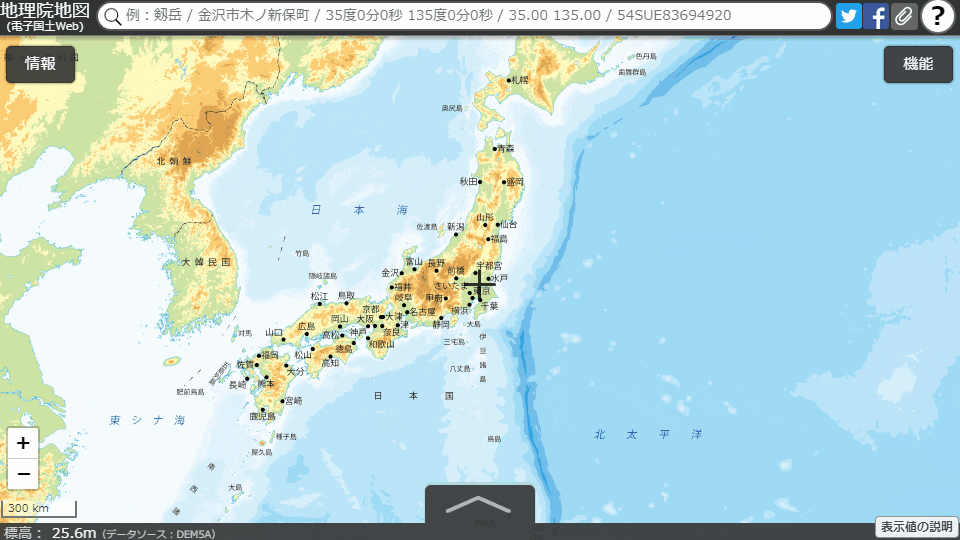Click the 佐渡島 island label

427,227
